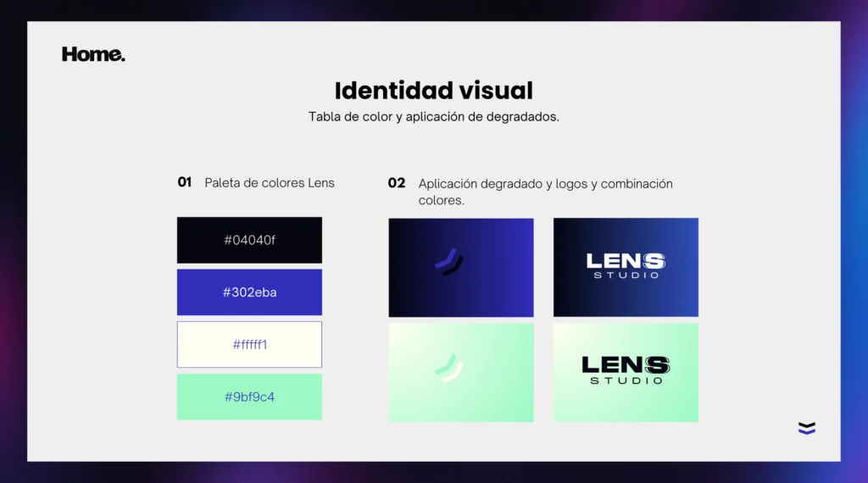
Task: Click the black LENS STUDIO wordmark
Action: 626,370
